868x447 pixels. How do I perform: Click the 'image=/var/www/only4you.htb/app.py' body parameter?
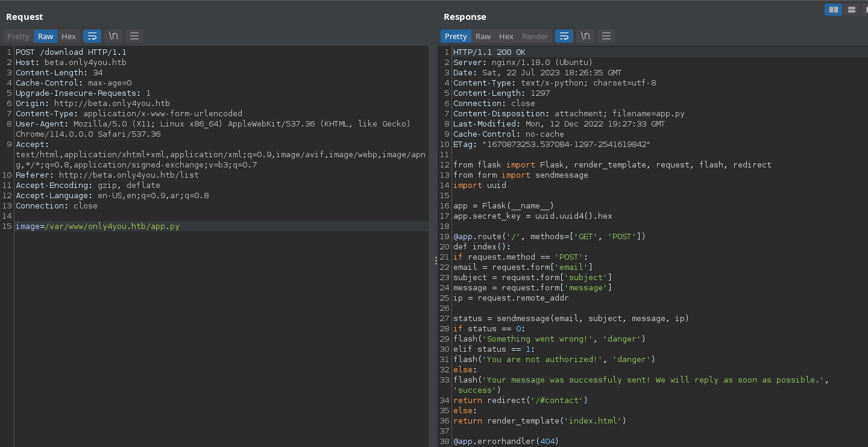pos(98,227)
